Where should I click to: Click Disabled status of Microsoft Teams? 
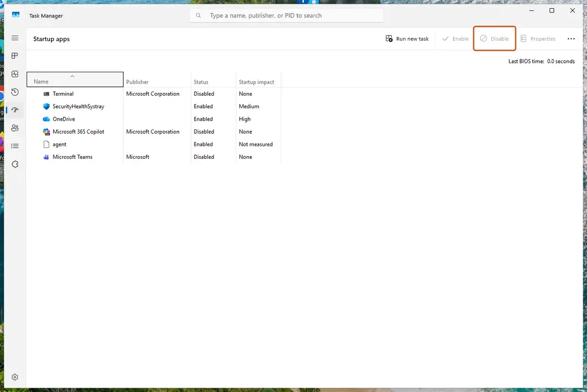[204, 157]
